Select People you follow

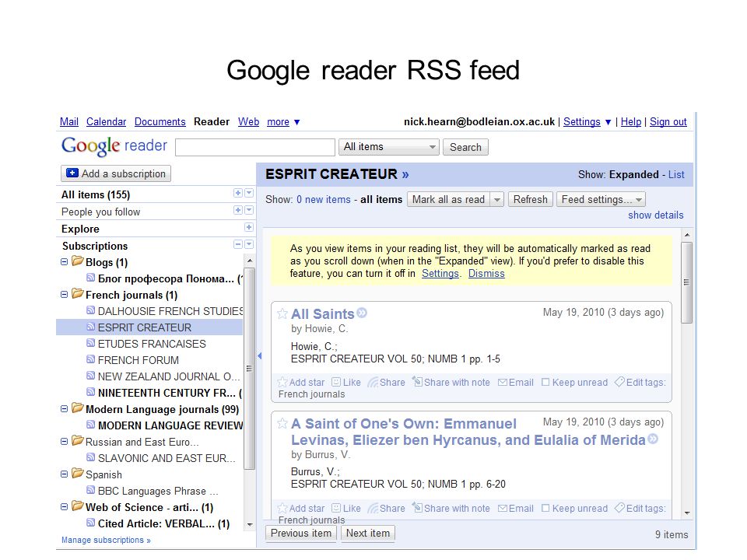[100, 212]
